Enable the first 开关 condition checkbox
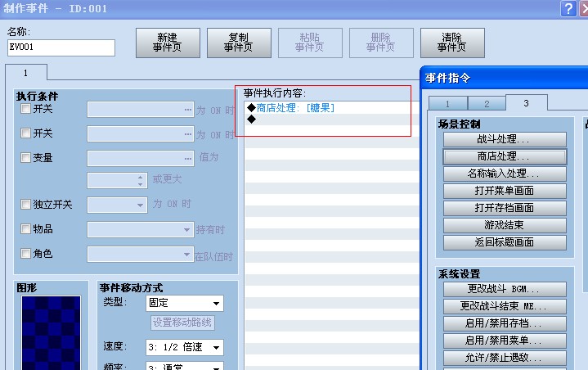This screenshot has width=588, height=370. pyautogui.click(x=25, y=109)
